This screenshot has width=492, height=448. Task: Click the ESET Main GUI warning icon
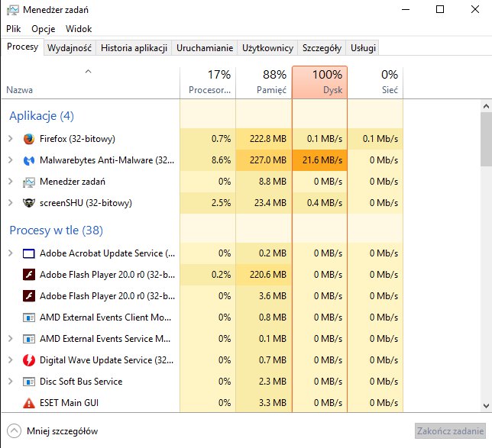point(29,403)
